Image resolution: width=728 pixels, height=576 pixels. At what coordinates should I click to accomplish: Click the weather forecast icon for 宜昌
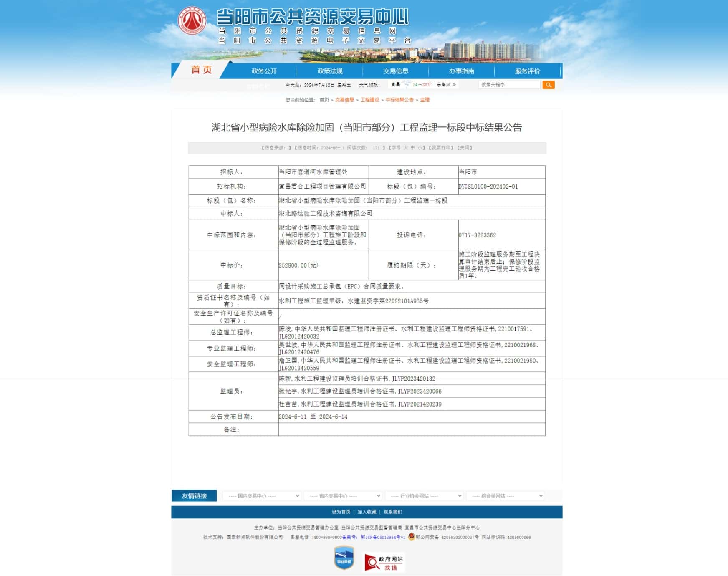click(x=407, y=85)
